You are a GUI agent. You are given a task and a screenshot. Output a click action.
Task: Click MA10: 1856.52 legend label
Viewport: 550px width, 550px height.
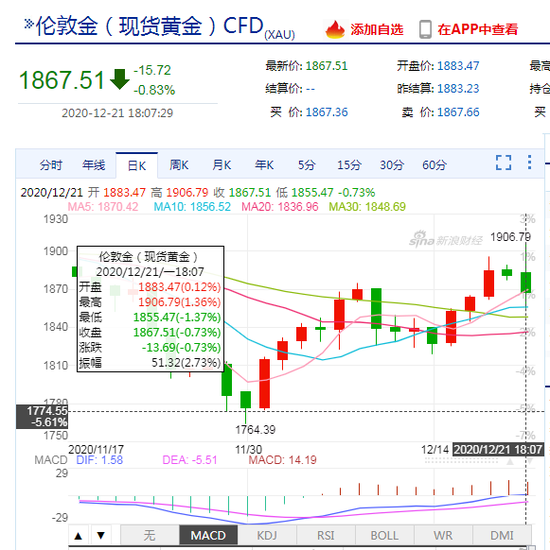pyautogui.click(x=192, y=207)
